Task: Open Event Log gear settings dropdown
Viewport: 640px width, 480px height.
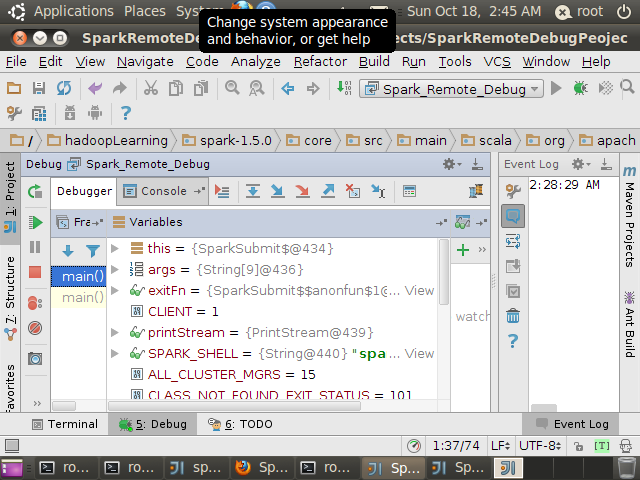Action: tap(581, 164)
